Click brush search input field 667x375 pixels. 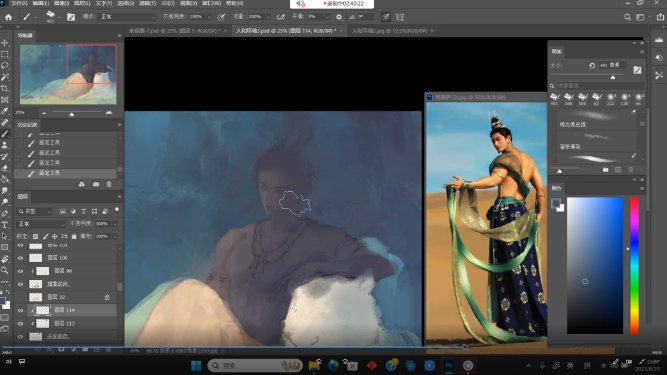(x=600, y=85)
